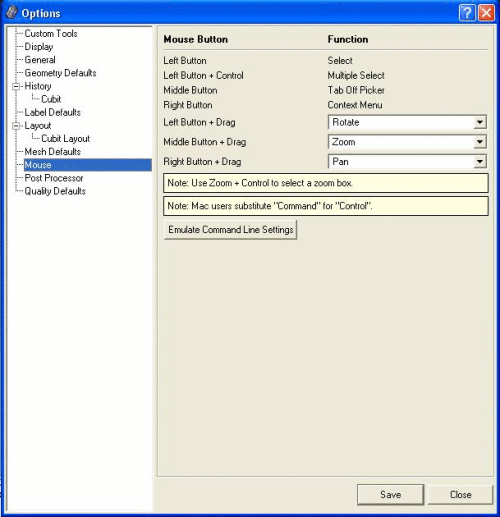
Task: Click the Help question mark icon
Action: [x=467, y=13]
